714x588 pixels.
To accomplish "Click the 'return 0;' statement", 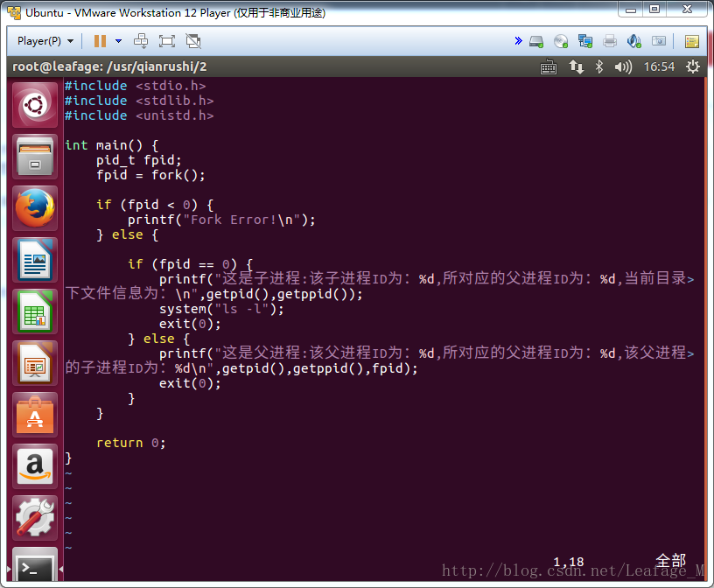I will [x=131, y=443].
